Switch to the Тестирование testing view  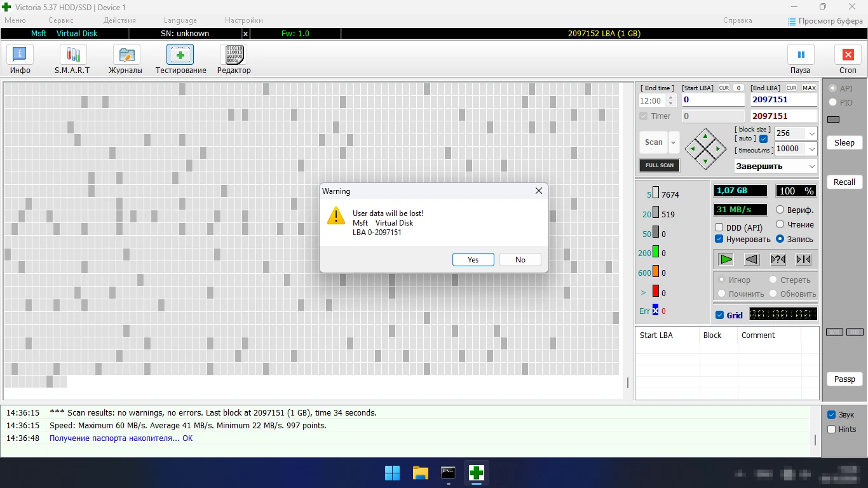180,60
